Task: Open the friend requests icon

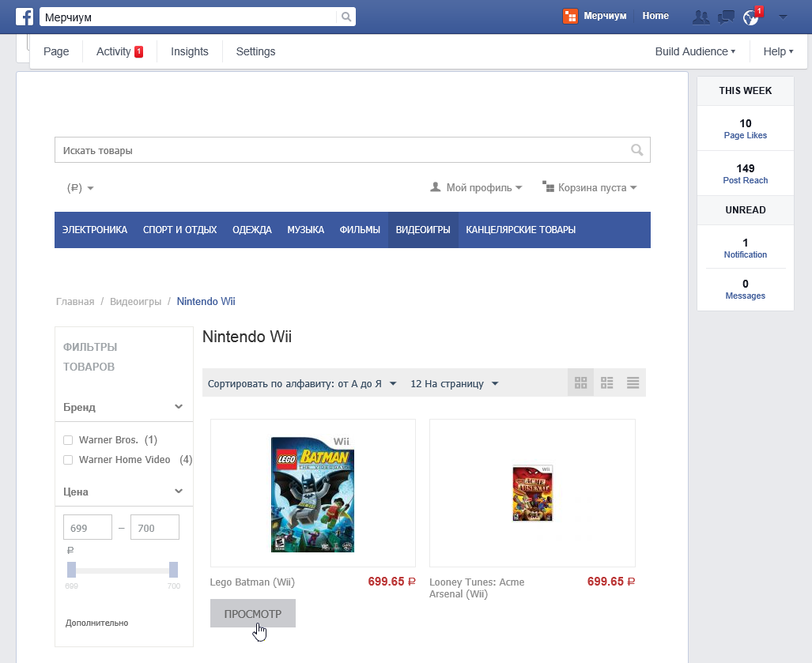Action: (701, 17)
